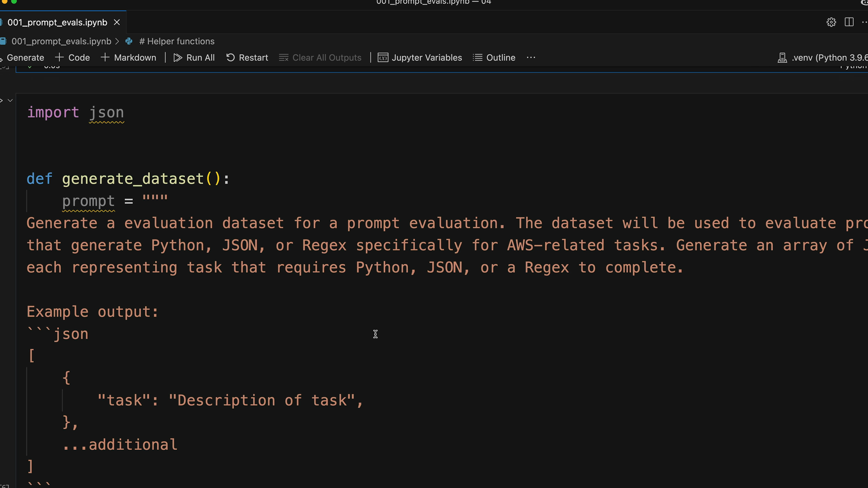Click breadcrumb 001_prompt_evals.ipynb
Viewport: 868px width, 488px height.
(61, 41)
